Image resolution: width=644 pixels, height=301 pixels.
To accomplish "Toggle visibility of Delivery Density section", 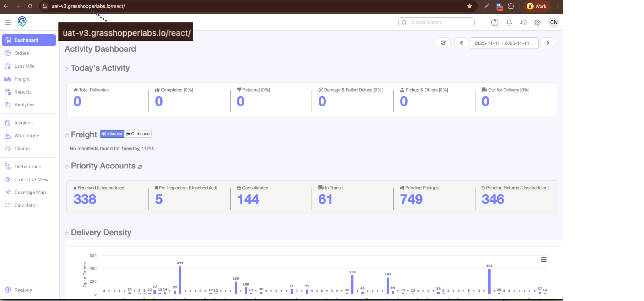I will pyautogui.click(x=67, y=233).
